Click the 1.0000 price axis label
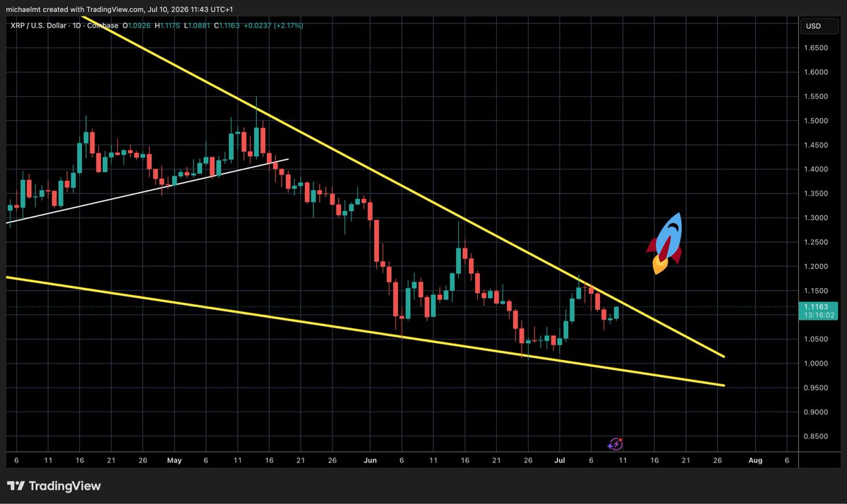 coord(817,364)
